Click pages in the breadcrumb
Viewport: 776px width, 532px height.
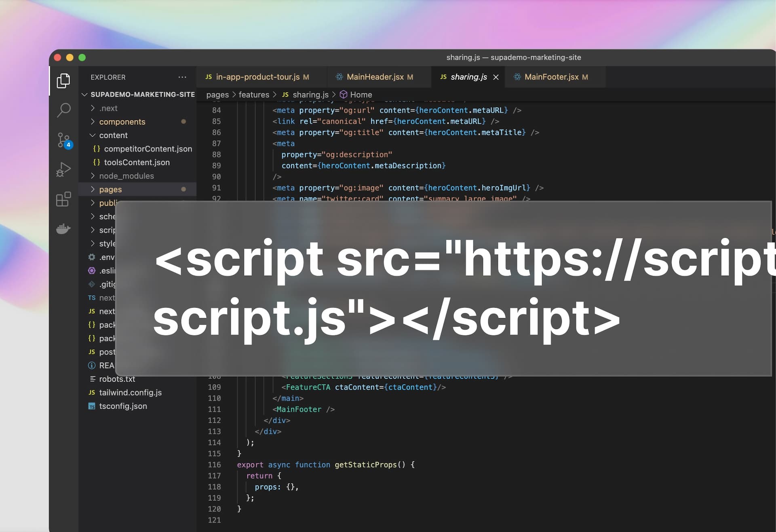pos(217,95)
